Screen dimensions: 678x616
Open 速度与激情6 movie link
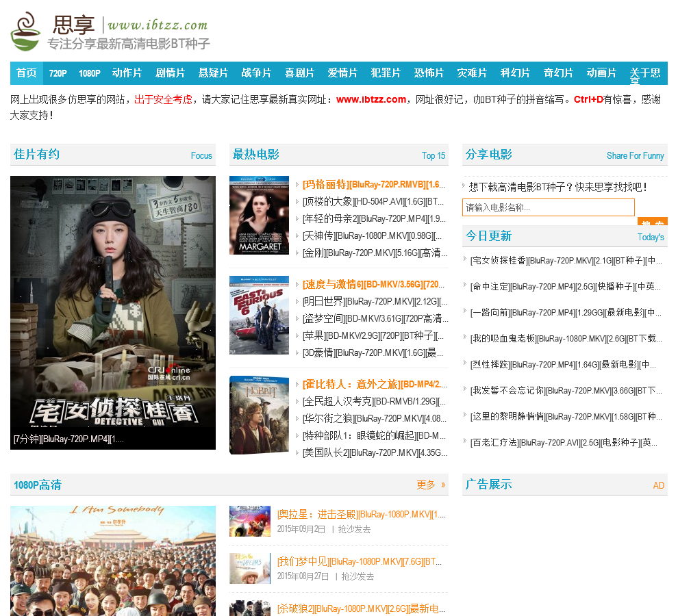click(x=373, y=285)
